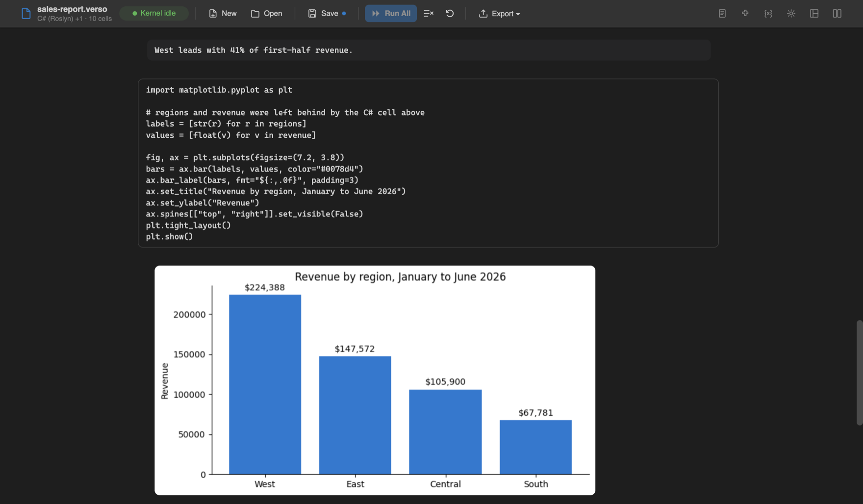Click the vertical scrollbar thumb
This screenshot has height=504, width=863.
(859, 373)
